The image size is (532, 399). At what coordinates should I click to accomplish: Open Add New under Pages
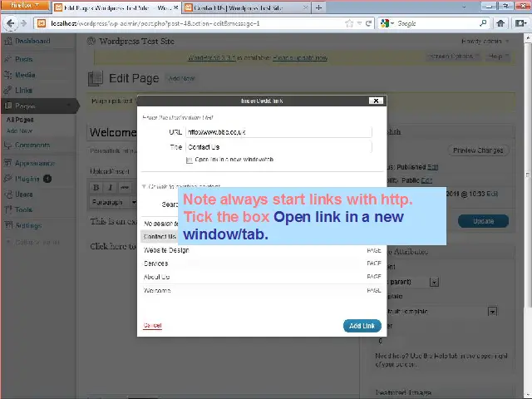[19, 131]
